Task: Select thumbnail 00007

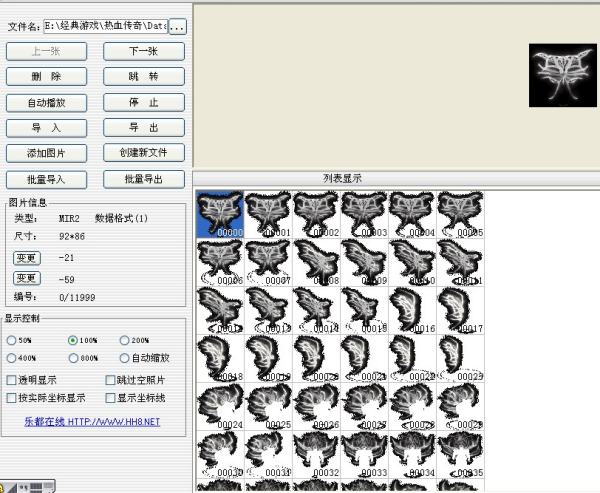Action: pos(268,263)
